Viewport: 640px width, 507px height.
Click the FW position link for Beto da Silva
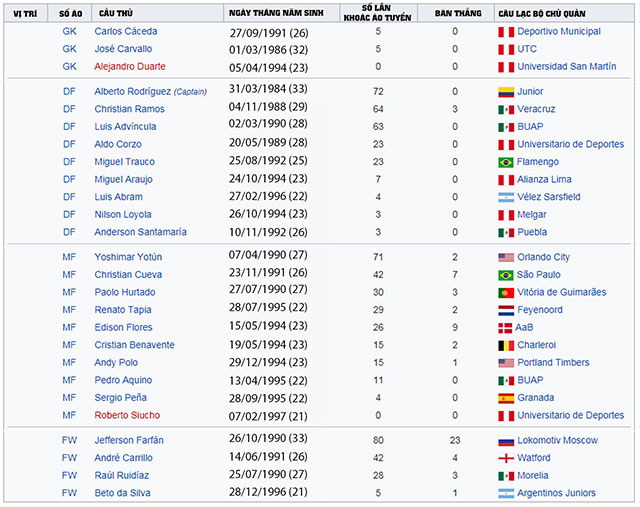69,493
